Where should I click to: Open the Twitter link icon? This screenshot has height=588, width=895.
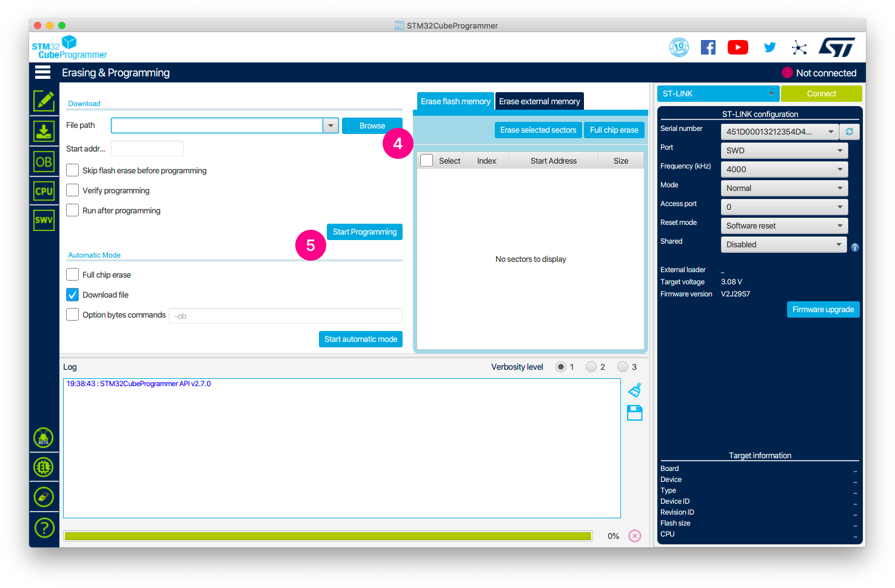769,47
